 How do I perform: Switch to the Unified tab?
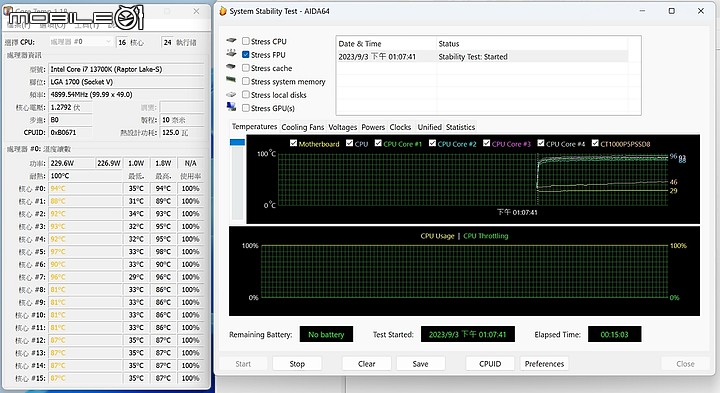[x=429, y=127]
